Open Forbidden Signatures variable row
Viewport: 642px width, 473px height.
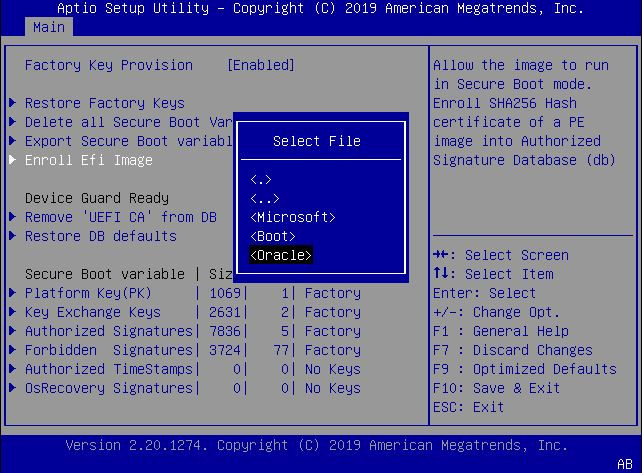point(193,350)
